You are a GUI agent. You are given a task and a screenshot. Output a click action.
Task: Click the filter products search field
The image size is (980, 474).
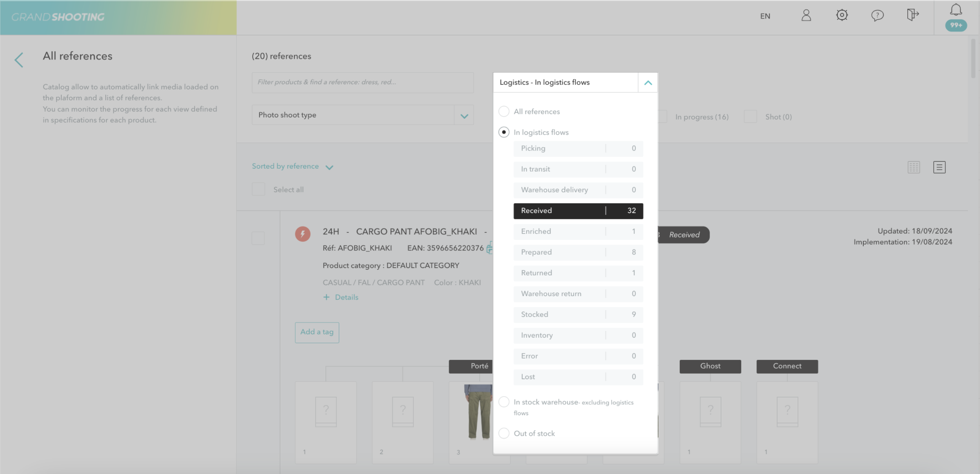tap(362, 82)
